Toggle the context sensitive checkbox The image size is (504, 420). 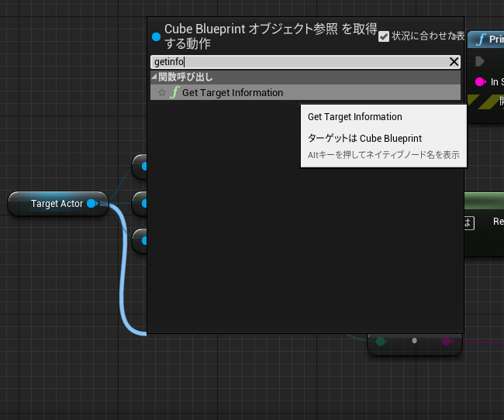[x=384, y=36]
